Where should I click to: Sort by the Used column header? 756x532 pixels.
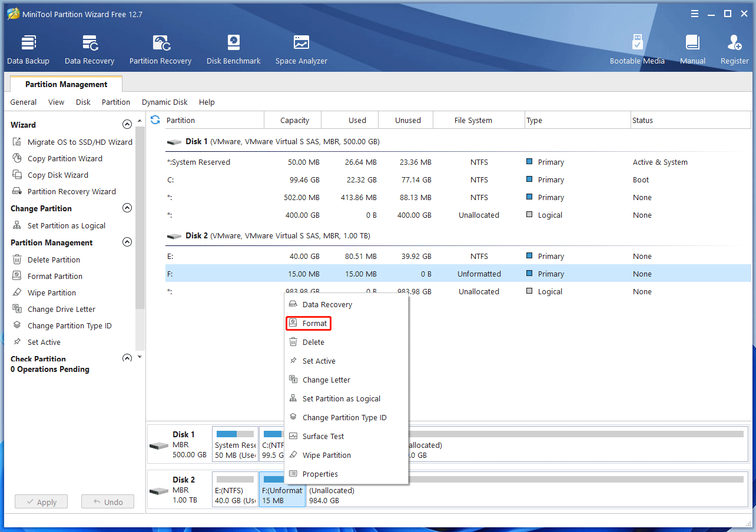click(350, 120)
